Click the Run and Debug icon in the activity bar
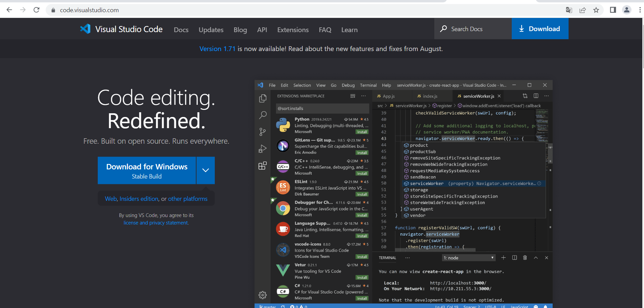Screen dimensions: 644x308 click(x=262, y=149)
